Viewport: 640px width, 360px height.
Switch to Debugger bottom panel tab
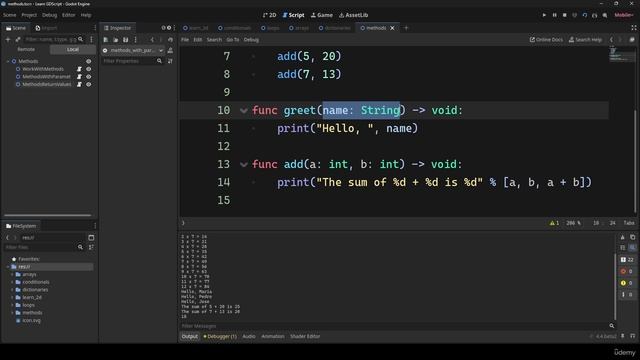click(220, 336)
